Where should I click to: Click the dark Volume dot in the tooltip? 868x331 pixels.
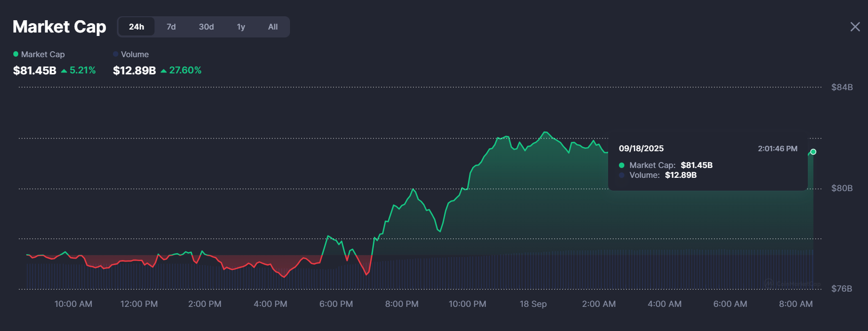pos(622,175)
